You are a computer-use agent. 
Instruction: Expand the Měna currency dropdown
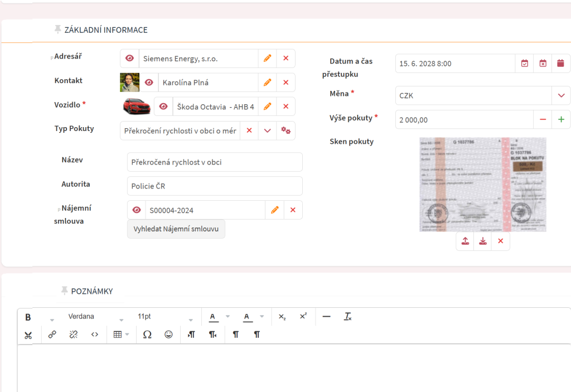coord(561,95)
